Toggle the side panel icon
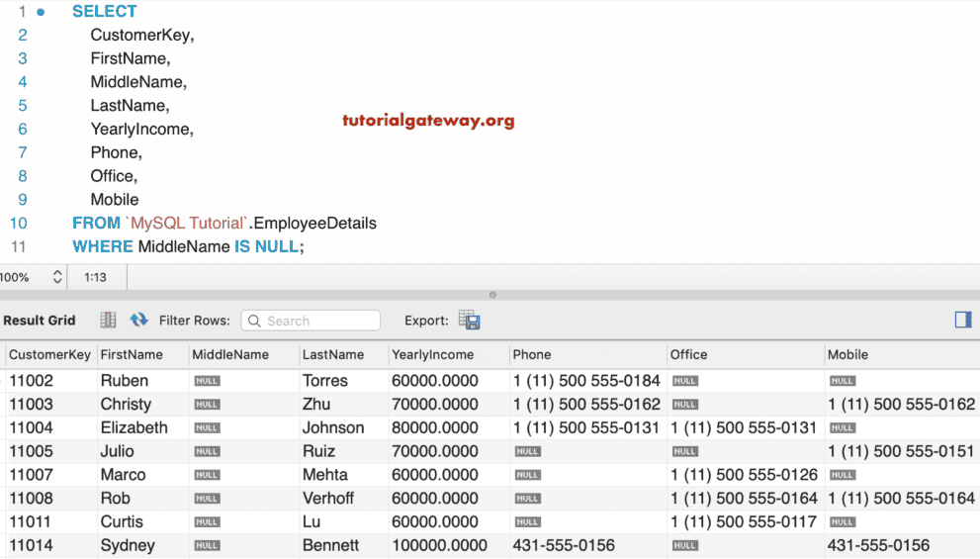This screenshot has width=980, height=559. click(x=963, y=320)
